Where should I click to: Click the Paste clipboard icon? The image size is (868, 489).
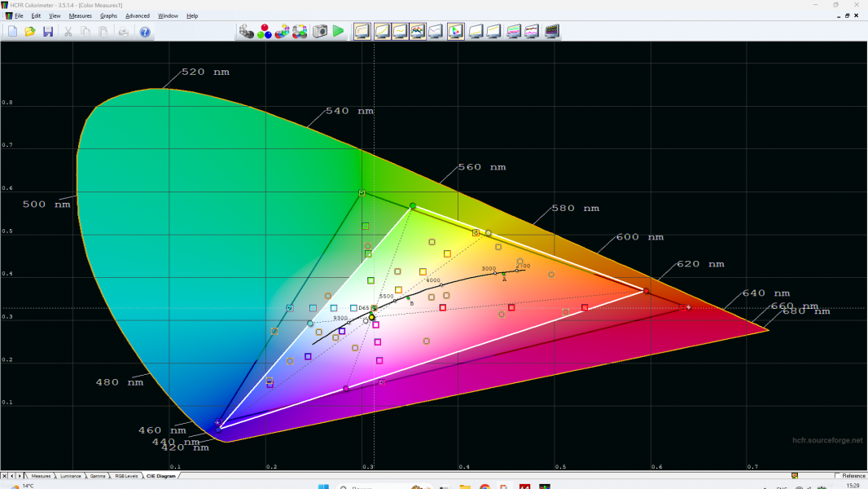pyautogui.click(x=103, y=32)
